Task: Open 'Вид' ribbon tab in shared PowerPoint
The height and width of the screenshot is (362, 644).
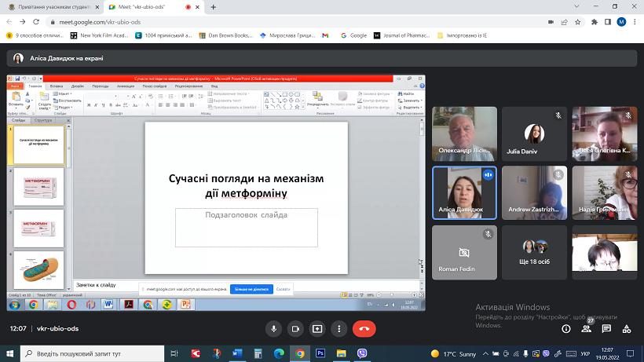Action: point(214,86)
